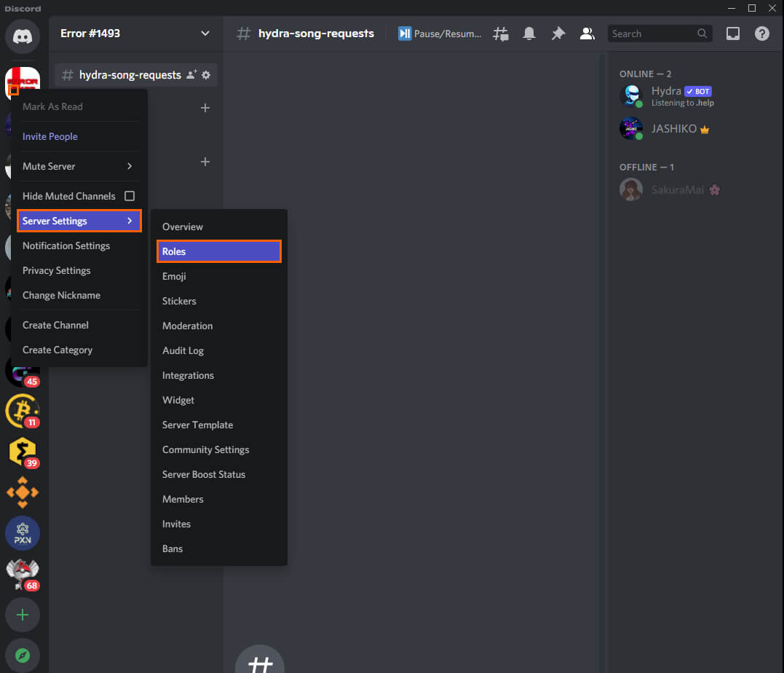Click the upper plus icon to create a channel
This screenshot has height=673, width=784.
coord(205,108)
